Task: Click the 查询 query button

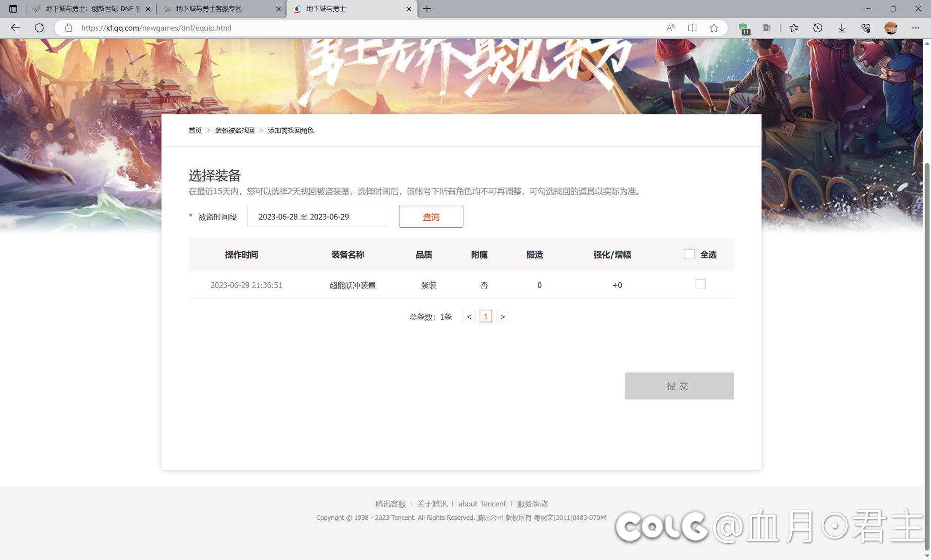Action: [430, 217]
